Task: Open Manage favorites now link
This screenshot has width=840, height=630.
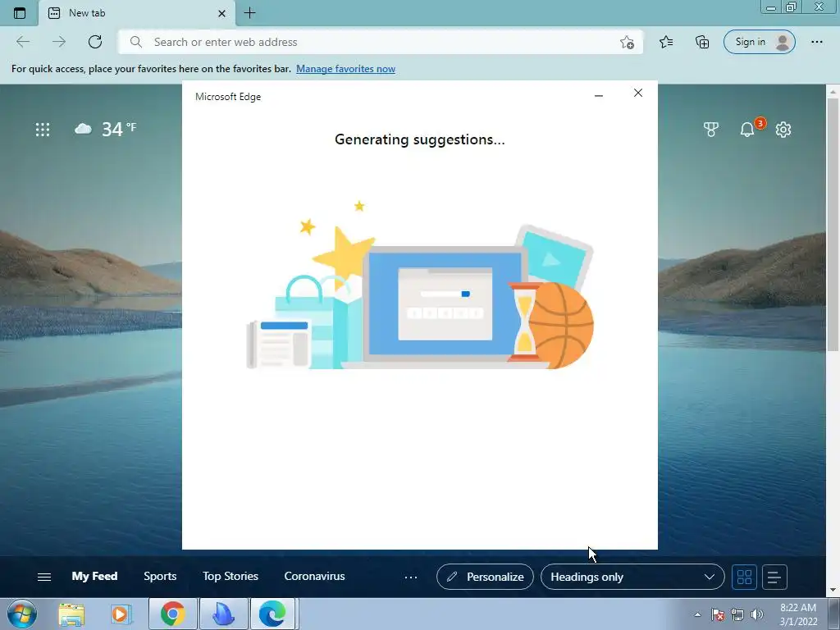Action: click(x=345, y=69)
